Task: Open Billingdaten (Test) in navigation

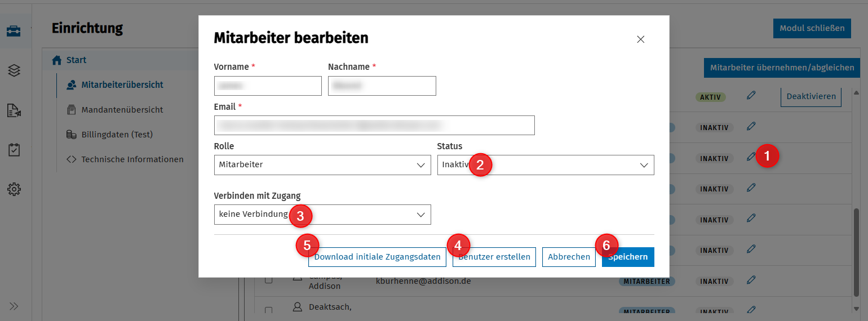Action: pos(117,135)
